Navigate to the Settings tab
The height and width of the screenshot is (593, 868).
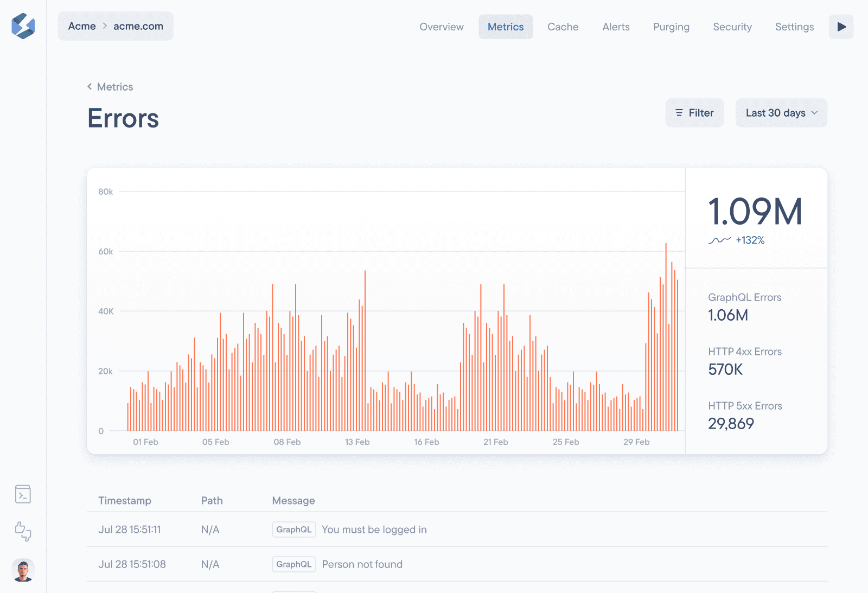coord(794,27)
